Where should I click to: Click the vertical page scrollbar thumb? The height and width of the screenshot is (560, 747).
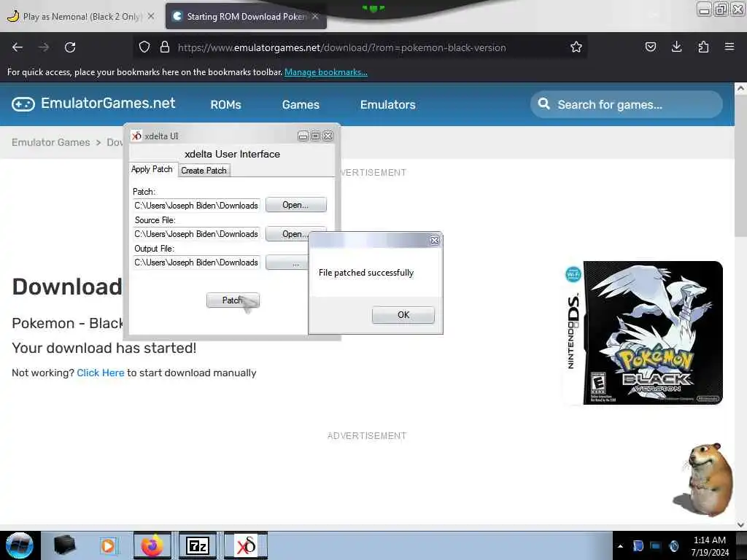point(740,164)
